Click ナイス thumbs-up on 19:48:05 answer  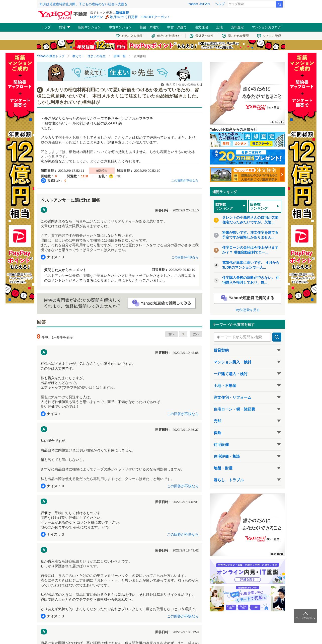click(x=43, y=414)
